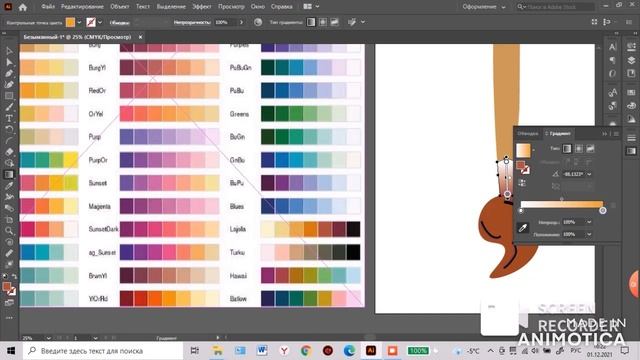
Task: Click the Windows Start button
Action: (11, 351)
